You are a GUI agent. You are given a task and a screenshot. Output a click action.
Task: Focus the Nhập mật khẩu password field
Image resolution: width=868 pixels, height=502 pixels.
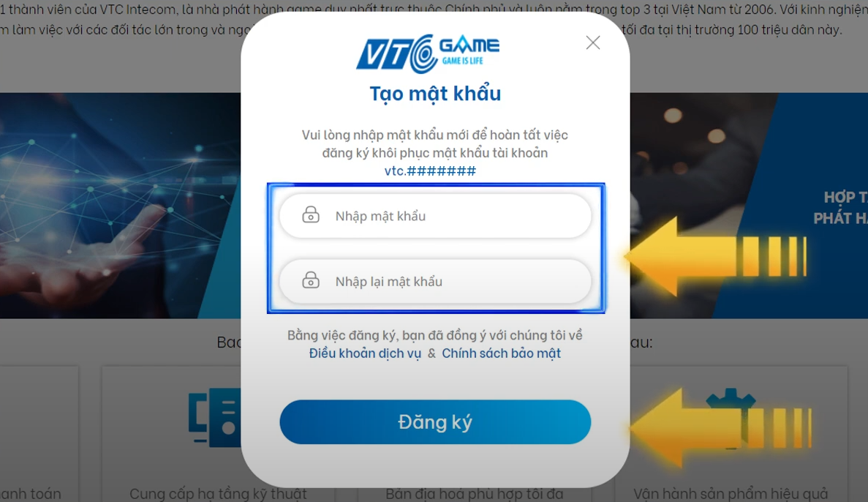tap(435, 216)
